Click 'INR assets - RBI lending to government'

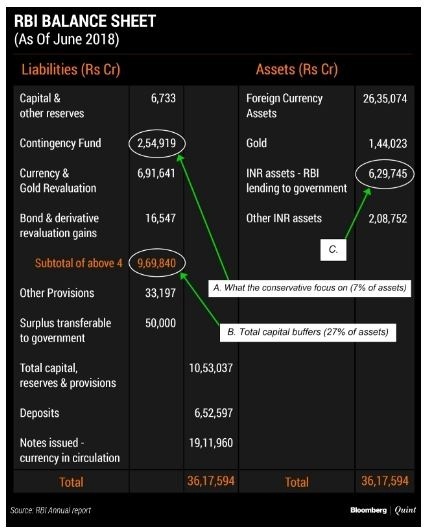coord(296,180)
